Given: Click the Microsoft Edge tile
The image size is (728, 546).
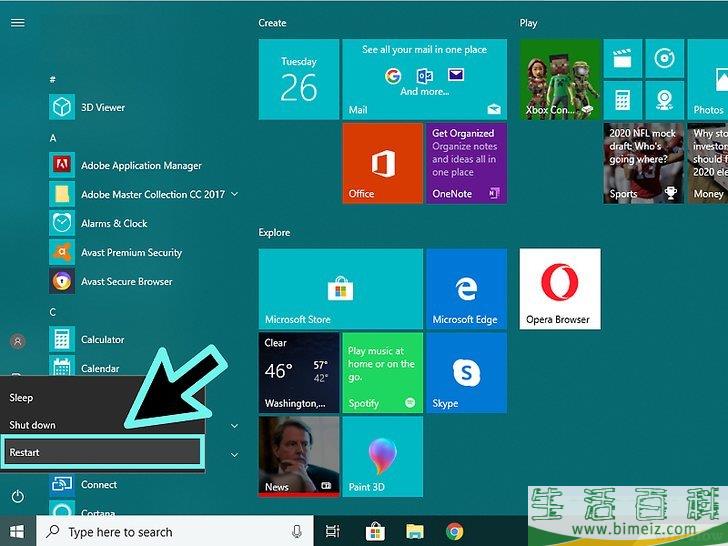Looking at the screenshot, I should pos(466,289).
